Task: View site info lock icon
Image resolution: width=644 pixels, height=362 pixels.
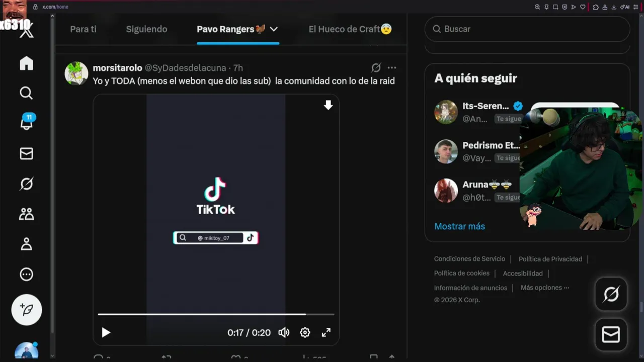Action: click(35, 7)
